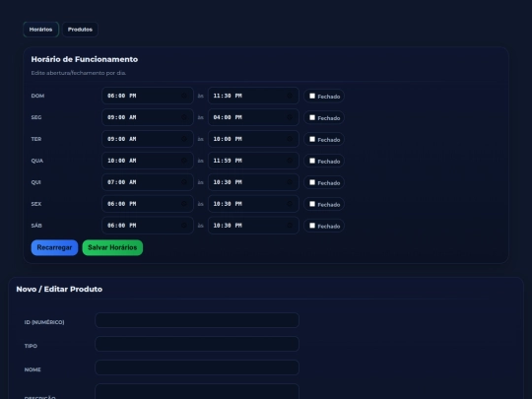Image resolution: width=532 pixels, height=399 pixels.
Task: Edit SÁB opening time 06:00 PM
Action: 148,226
